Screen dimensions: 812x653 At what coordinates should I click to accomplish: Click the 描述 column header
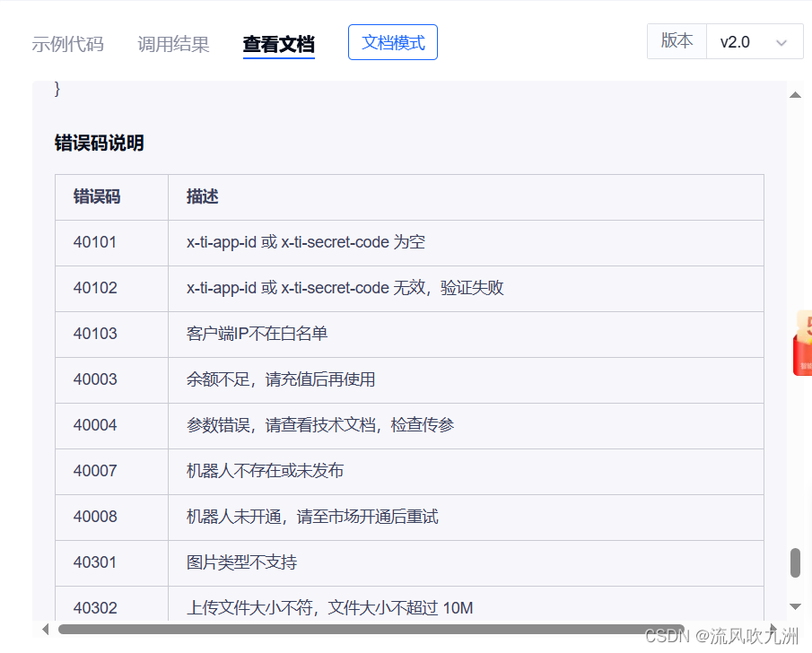pyautogui.click(x=202, y=197)
